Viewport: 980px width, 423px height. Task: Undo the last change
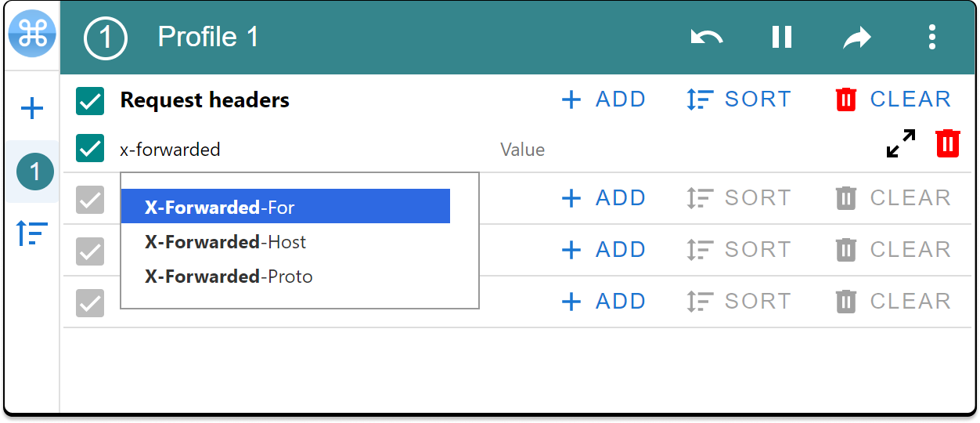pos(706,37)
